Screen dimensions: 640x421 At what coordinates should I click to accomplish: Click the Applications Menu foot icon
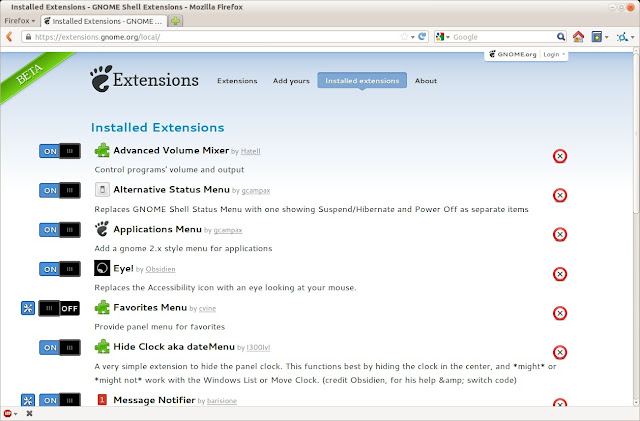coord(102,229)
